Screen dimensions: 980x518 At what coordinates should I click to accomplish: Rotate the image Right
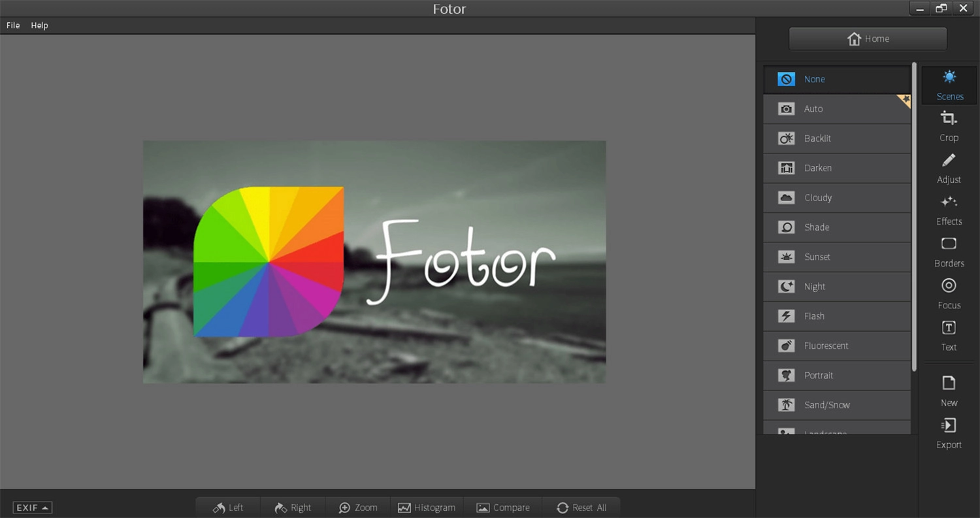pyautogui.click(x=293, y=508)
